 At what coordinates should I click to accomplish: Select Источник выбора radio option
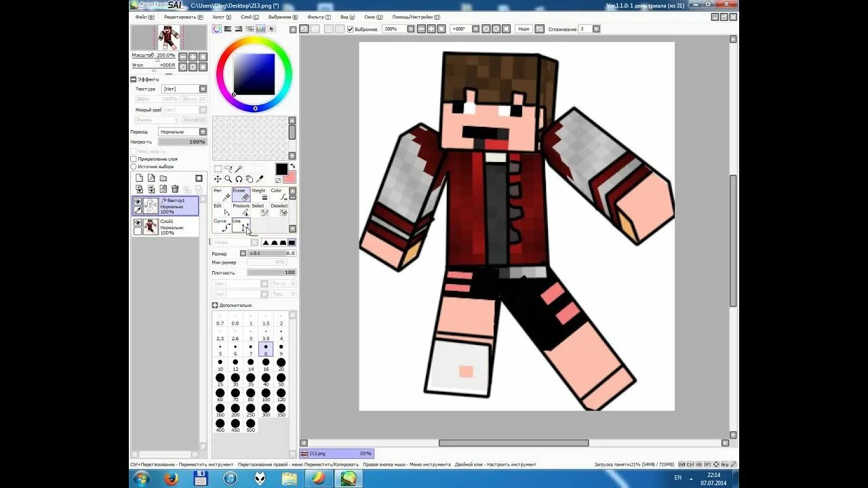[x=134, y=167]
